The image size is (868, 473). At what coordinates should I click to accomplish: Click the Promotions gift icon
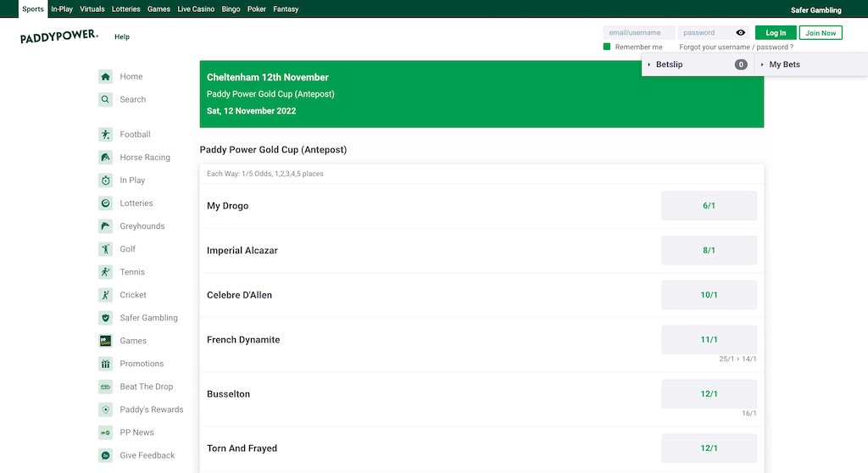105,364
